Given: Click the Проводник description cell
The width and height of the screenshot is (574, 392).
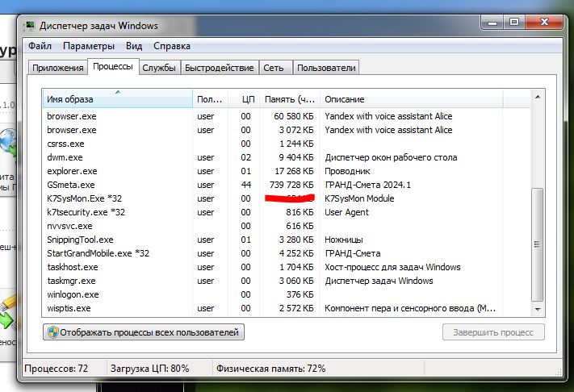Looking at the screenshot, I should (347, 171).
